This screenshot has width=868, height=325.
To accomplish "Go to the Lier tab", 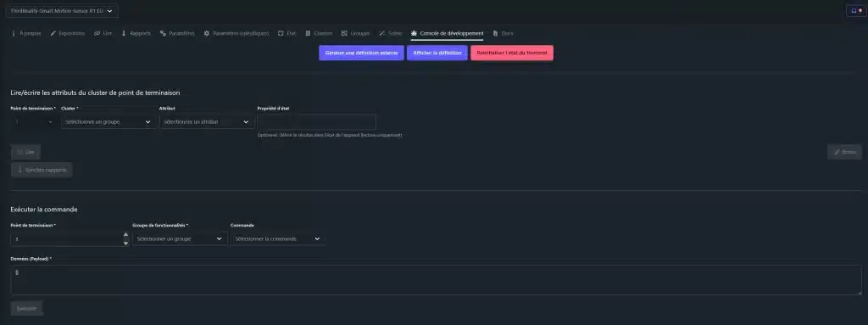I will pyautogui.click(x=103, y=33).
